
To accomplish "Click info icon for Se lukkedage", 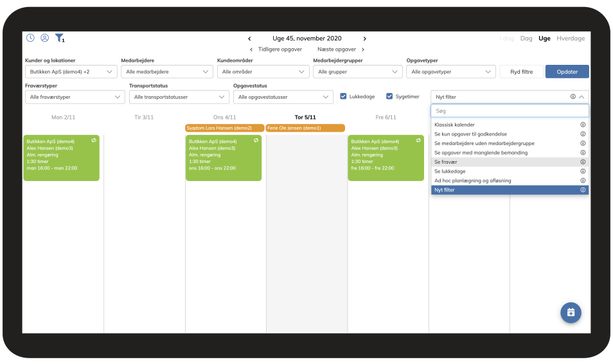I will click(583, 171).
